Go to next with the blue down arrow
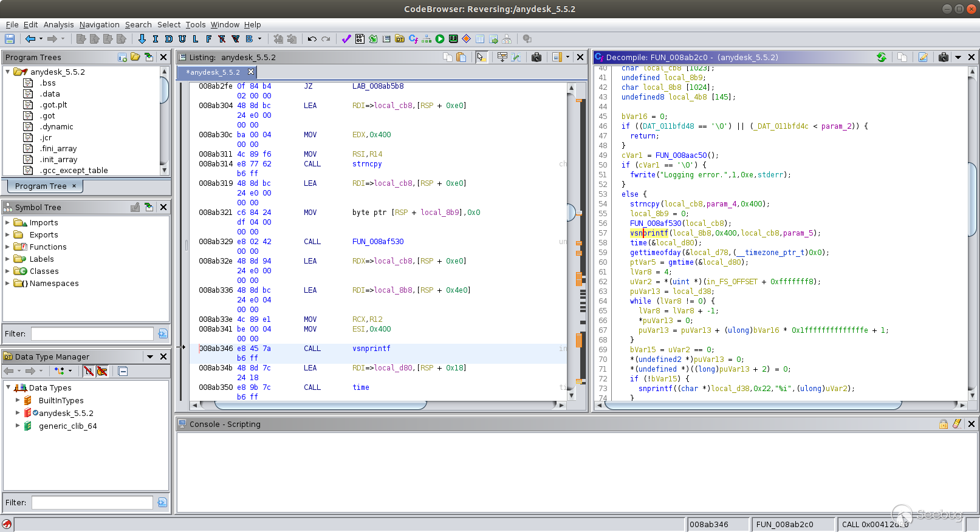 point(142,39)
